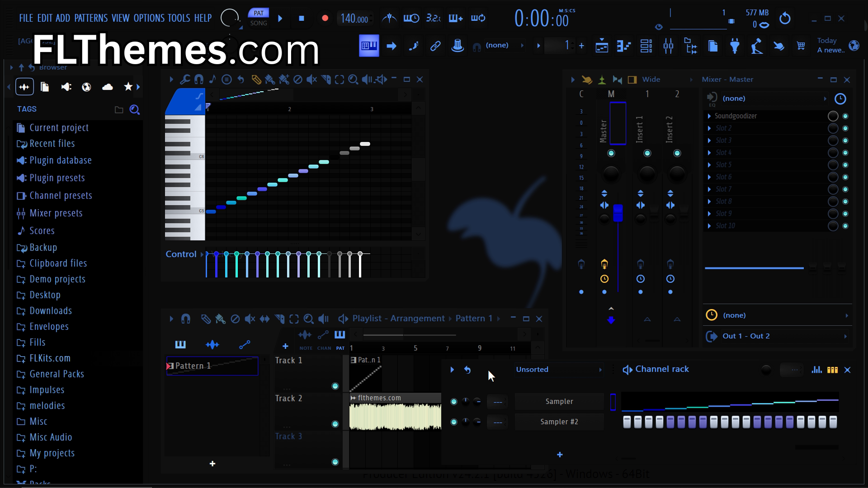Toggle Soundgoodizer slot enable light

coord(845,116)
